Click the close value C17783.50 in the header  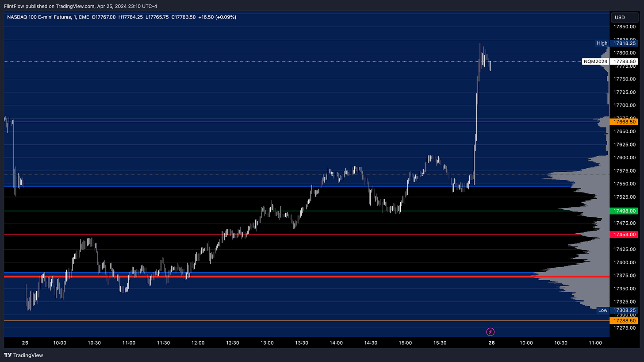pyautogui.click(x=183, y=17)
